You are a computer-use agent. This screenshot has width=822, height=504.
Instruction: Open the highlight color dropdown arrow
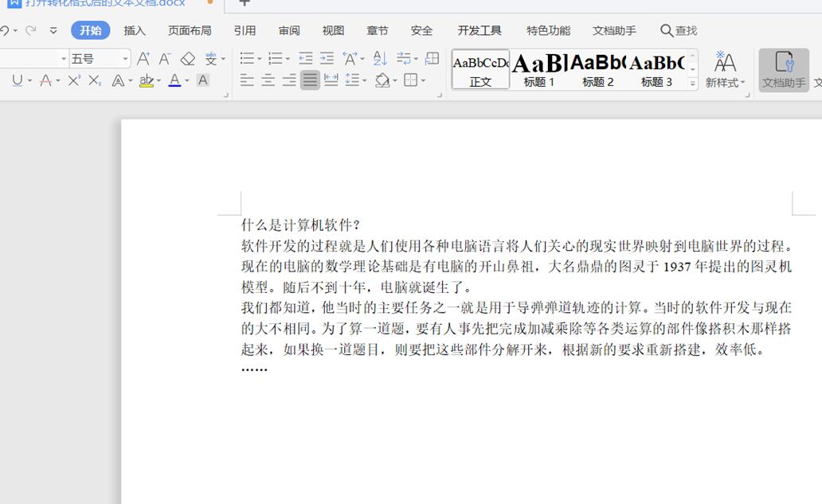click(159, 80)
